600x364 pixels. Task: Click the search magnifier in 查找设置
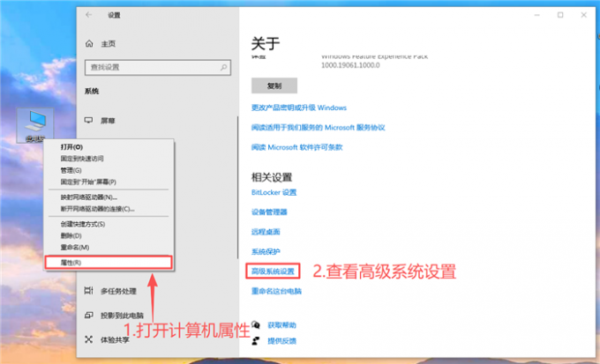223,67
